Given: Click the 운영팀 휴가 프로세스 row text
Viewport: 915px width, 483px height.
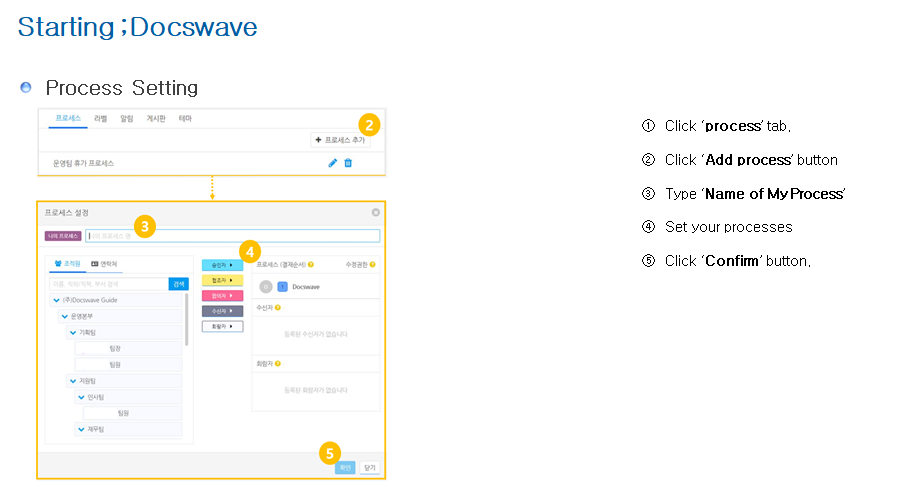Looking at the screenshot, I should [x=83, y=163].
